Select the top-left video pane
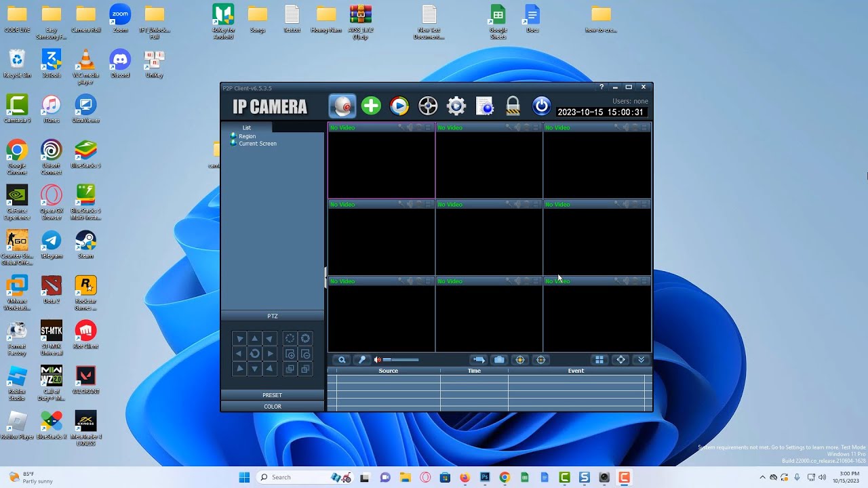Screen dimensions: 868x488 [381, 161]
